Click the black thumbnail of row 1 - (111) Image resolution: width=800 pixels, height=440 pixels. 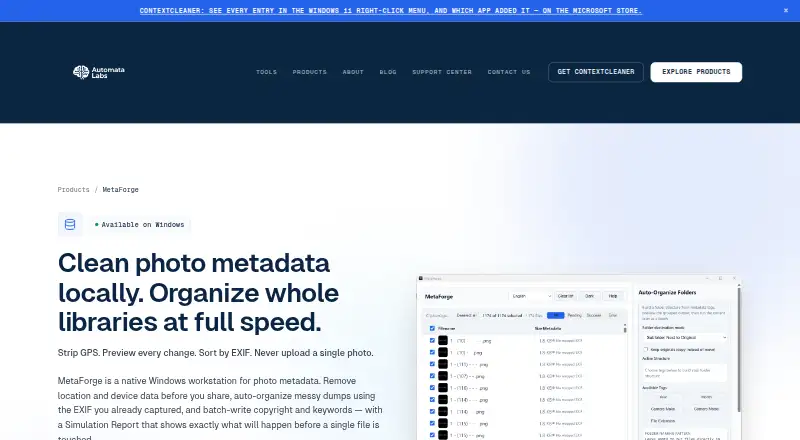[442, 364]
